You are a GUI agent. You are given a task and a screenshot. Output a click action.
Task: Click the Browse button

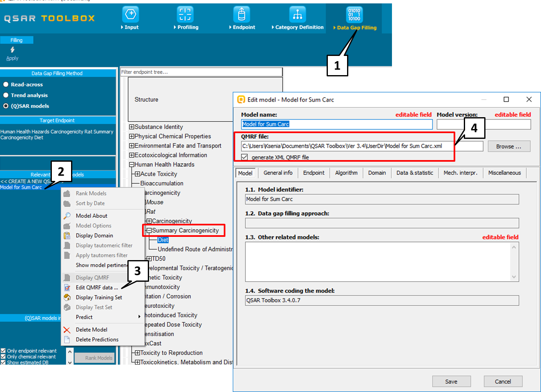pyautogui.click(x=509, y=146)
